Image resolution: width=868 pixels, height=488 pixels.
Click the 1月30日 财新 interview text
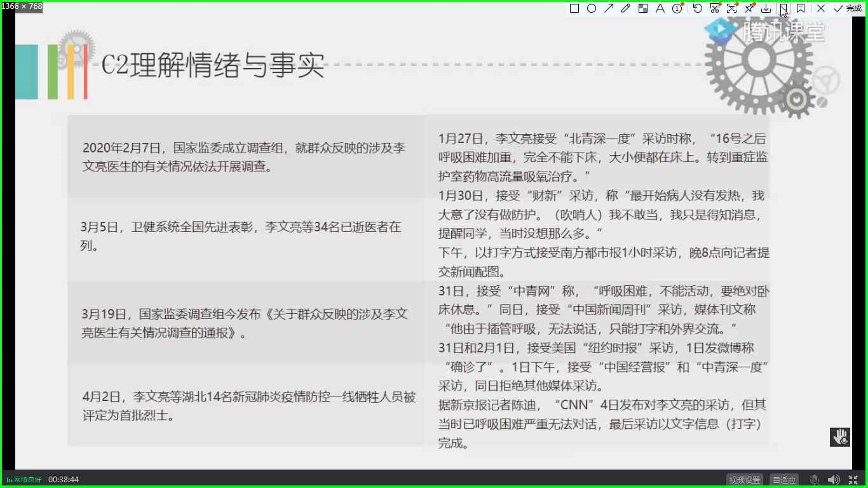pyautogui.click(x=601, y=213)
